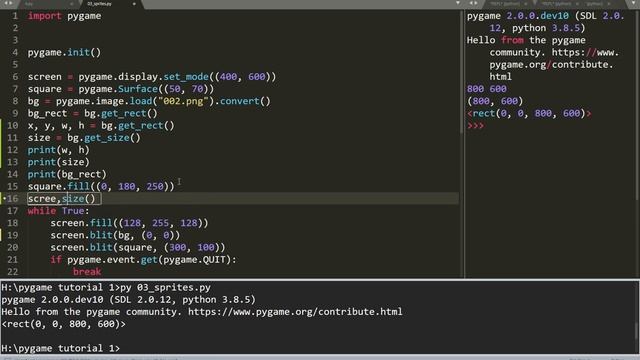Click the 'scree,size()' text on line 16
Screen dimensions: 640x360
click(61, 199)
